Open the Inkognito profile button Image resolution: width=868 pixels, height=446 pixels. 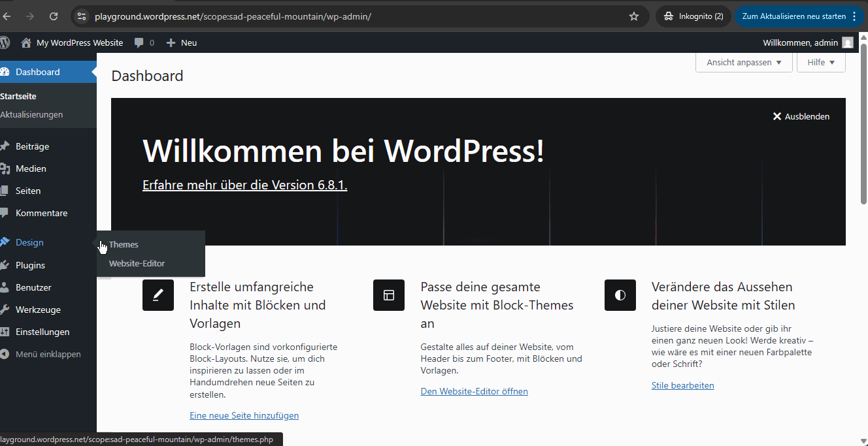point(693,16)
